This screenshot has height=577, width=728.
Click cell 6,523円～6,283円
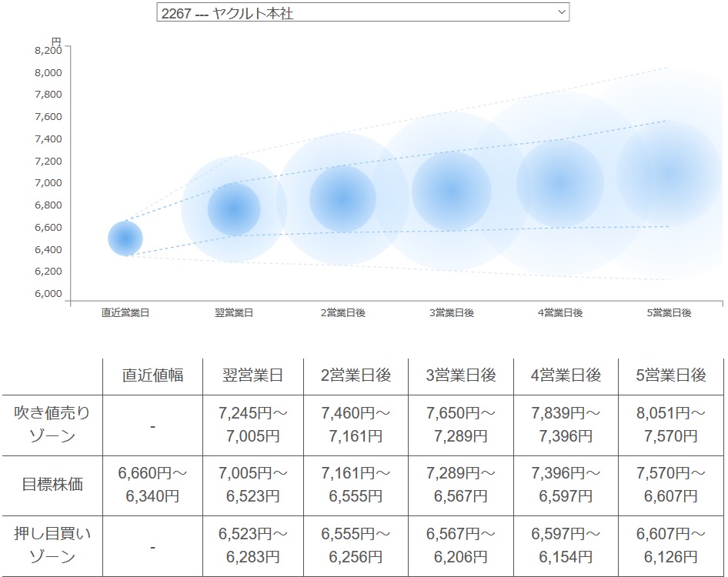pos(253,545)
